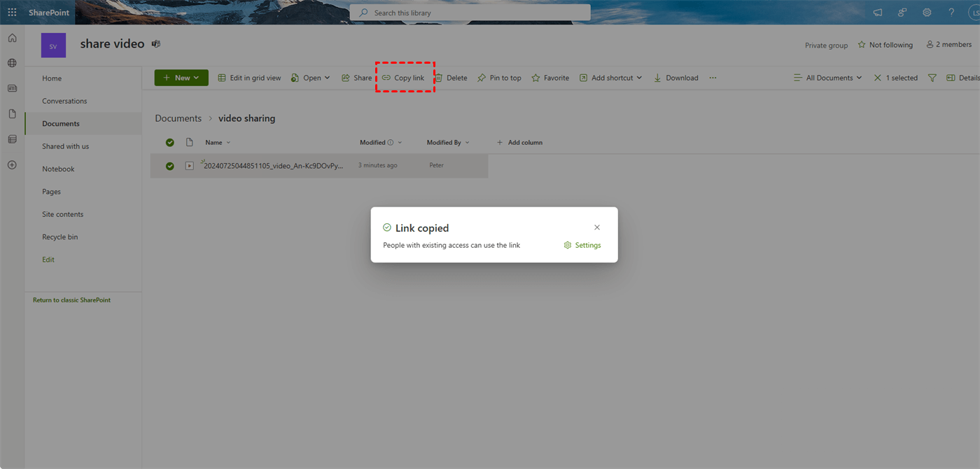Click the video file type icon in the row
Viewport: 980px width, 469px height.
(x=189, y=166)
